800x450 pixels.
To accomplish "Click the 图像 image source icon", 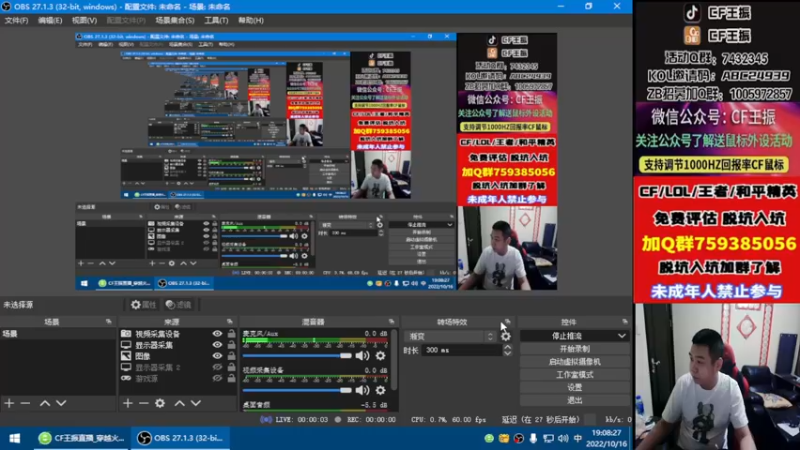I will click(x=126, y=356).
